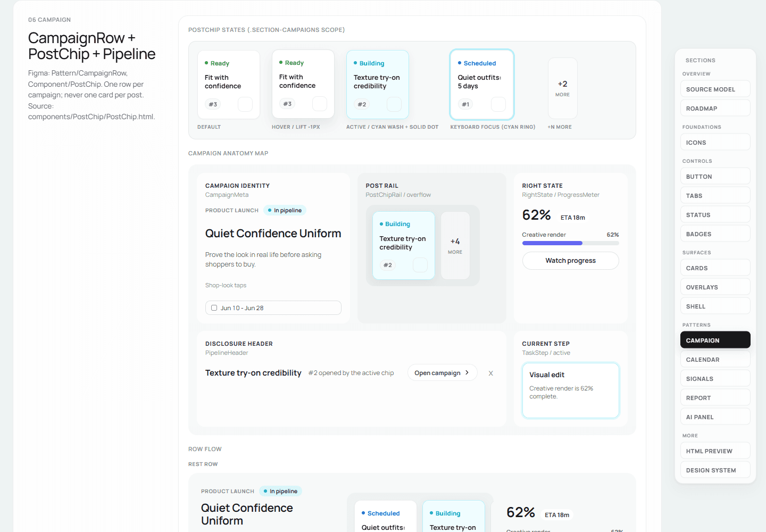Click the 'Shop-look taps' label
This screenshot has height=532, width=766.
click(226, 285)
